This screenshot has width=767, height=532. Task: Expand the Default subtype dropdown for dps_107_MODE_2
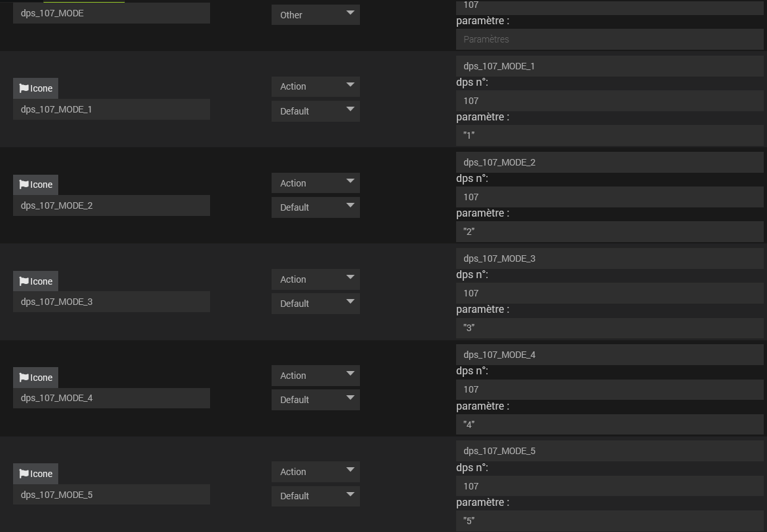click(x=315, y=207)
